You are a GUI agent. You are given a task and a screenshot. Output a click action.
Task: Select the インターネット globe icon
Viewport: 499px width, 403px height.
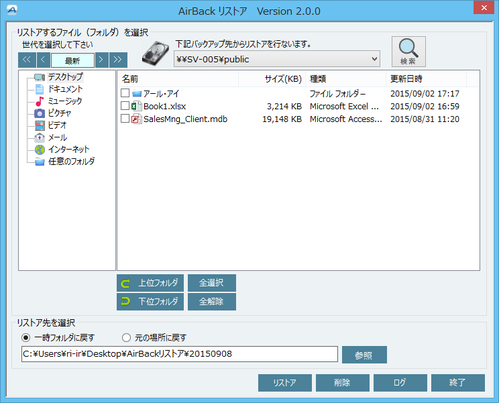40,150
